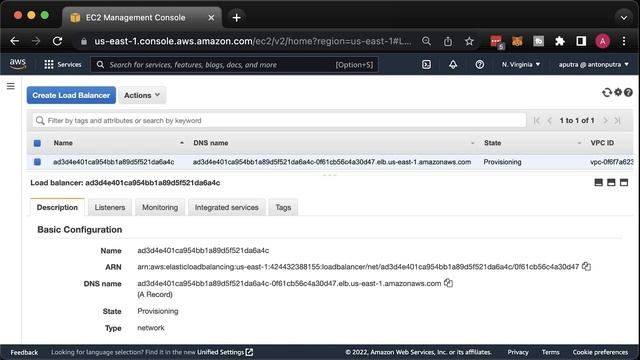Open the AWS support help icon

pyautogui.click(x=480, y=64)
